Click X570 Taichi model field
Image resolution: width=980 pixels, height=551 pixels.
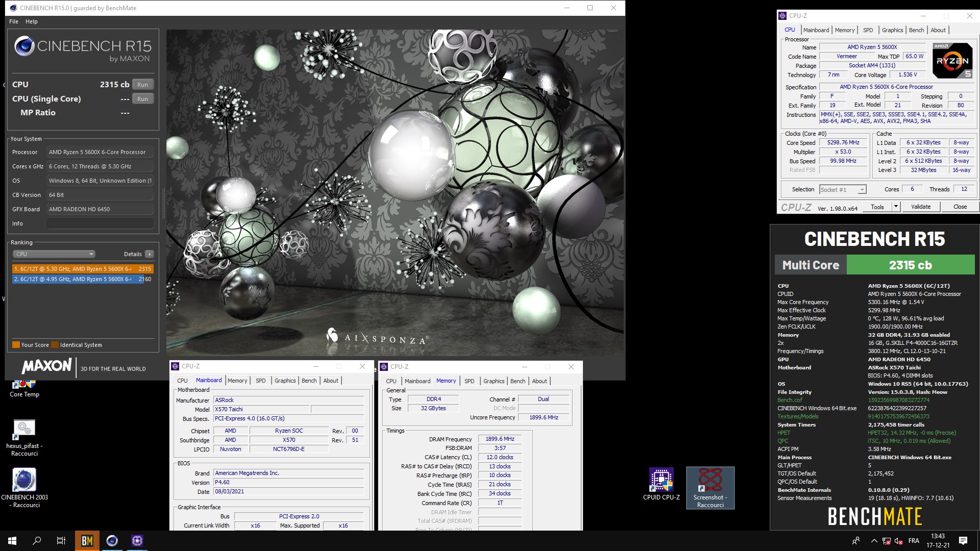261,409
